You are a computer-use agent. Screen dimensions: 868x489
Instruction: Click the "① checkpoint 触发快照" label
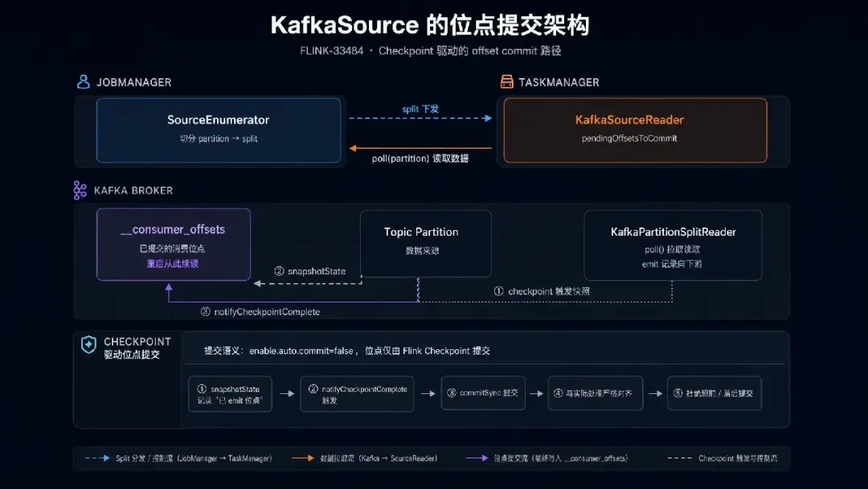(x=542, y=291)
